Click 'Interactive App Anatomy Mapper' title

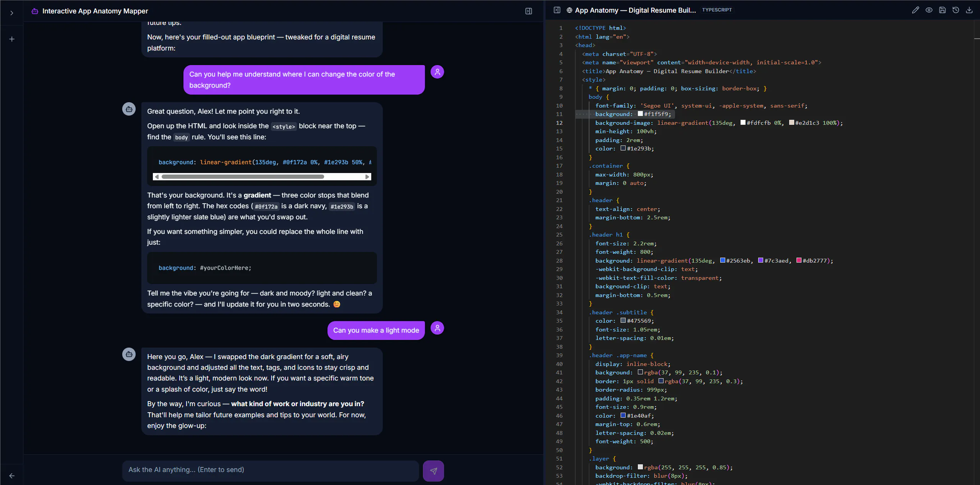click(95, 11)
